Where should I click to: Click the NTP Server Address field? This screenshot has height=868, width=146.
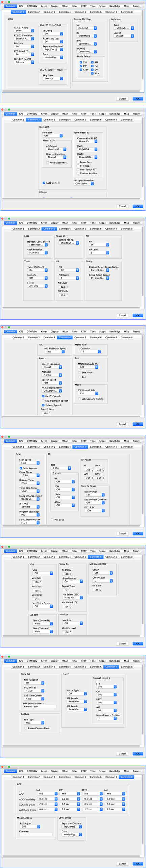(40, 707)
